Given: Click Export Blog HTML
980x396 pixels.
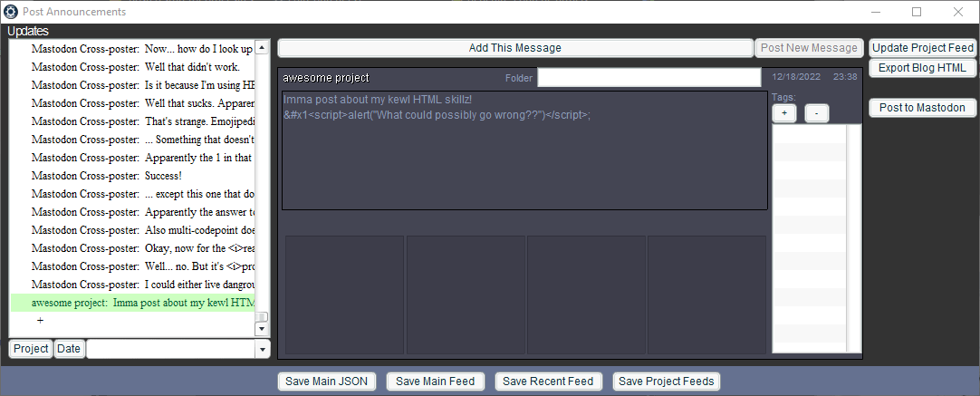Looking at the screenshot, I should pos(922,68).
